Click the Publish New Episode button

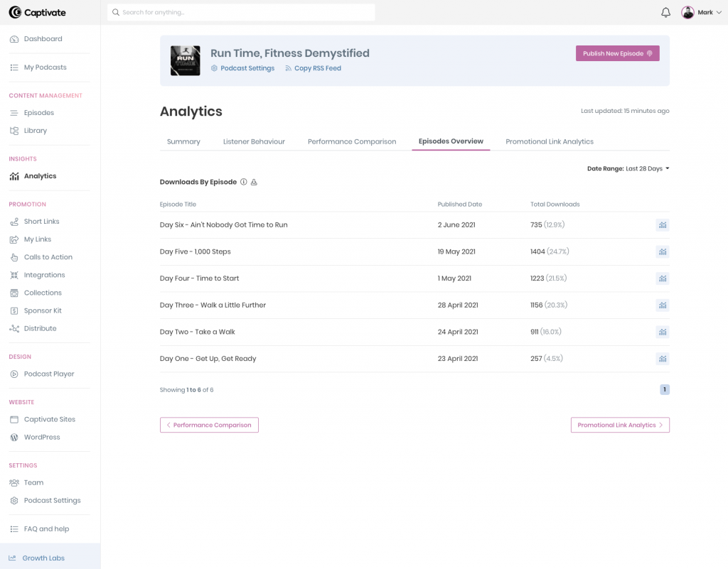point(617,53)
